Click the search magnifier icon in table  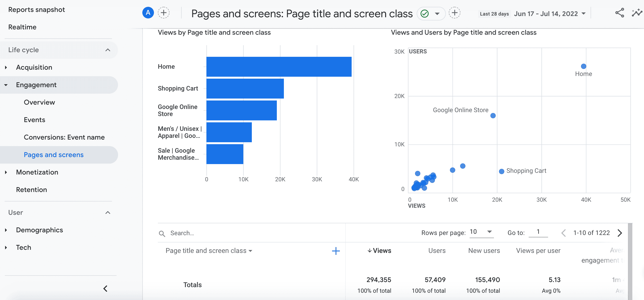162,233
